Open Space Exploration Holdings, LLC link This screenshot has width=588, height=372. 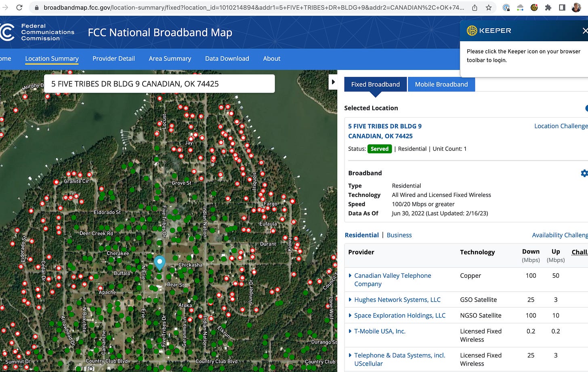pos(400,315)
